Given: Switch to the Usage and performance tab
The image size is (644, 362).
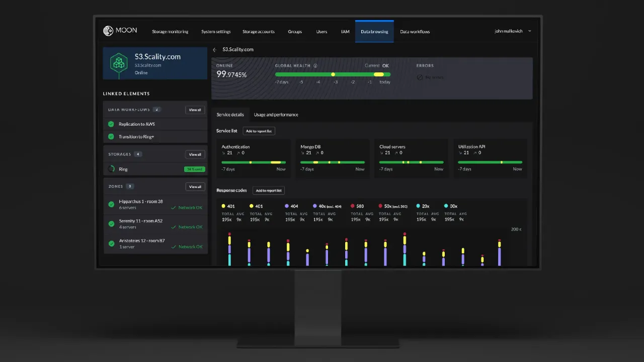Looking at the screenshot, I should coord(276,115).
